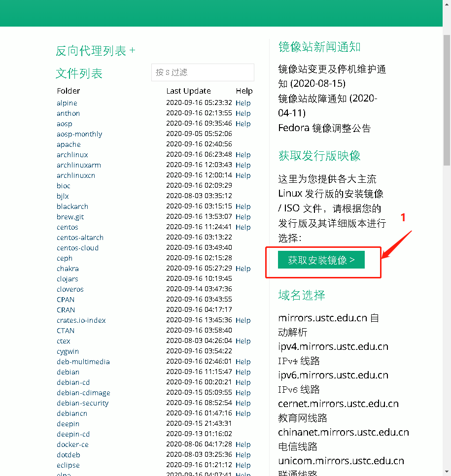Click the scrollbar up arrow
Screen dimensions: 451x476
coord(447,4)
